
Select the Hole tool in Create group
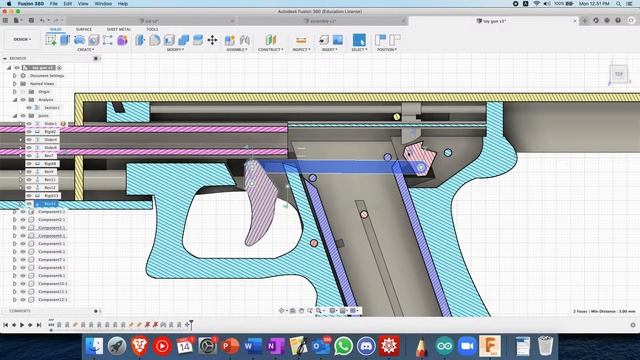point(93,40)
